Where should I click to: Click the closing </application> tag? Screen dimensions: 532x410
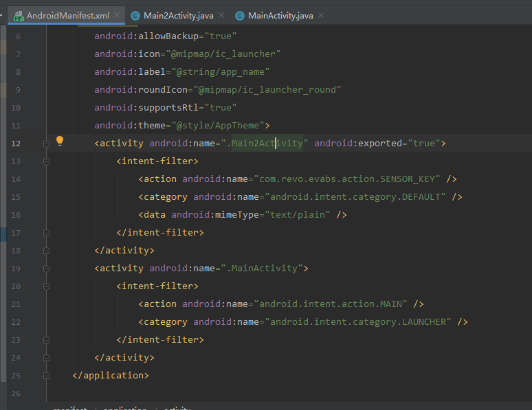point(111,376)
